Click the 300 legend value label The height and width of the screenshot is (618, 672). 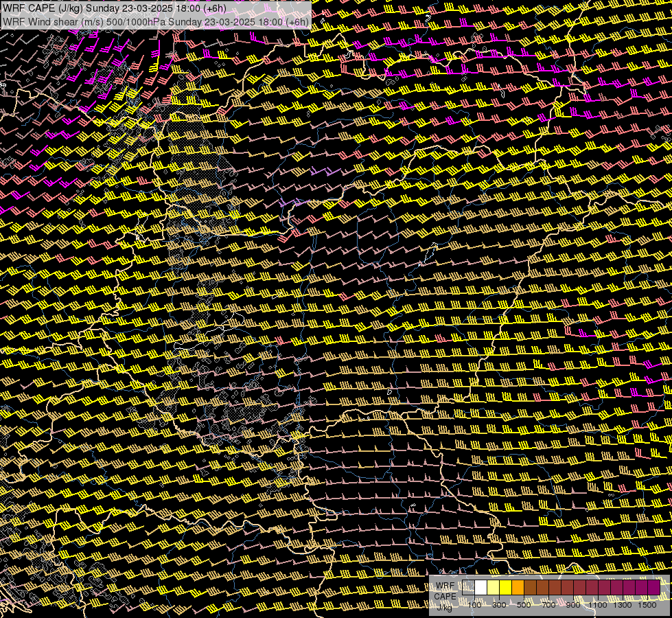[499, 605]
